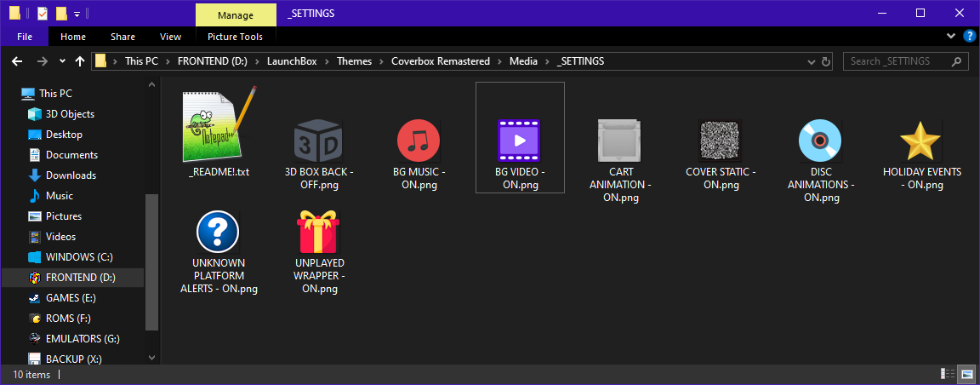Image resolution: width=980 pixels, height=385 pixels.
Task: Go back with the left arrow
Action: (17, 61)
